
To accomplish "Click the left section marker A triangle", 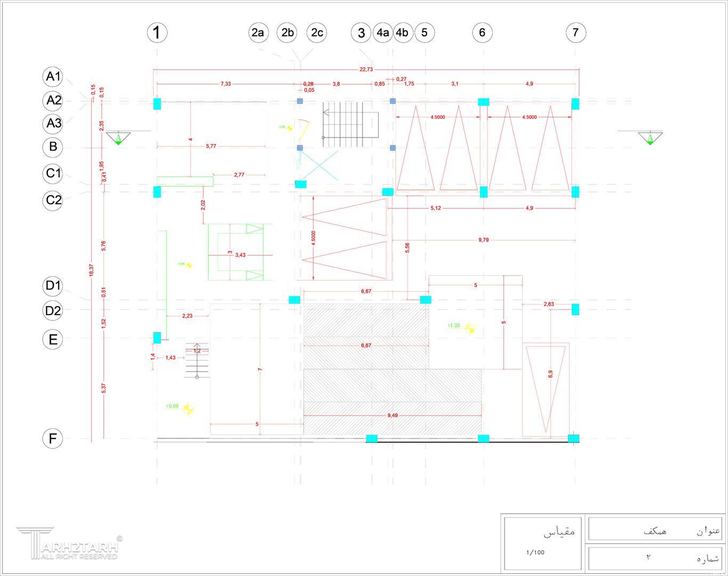I will pos(118,139).
